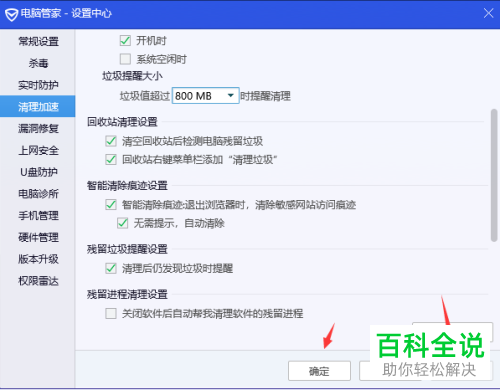Open the 硬件管理 section
500x390 pixels.
38,237
